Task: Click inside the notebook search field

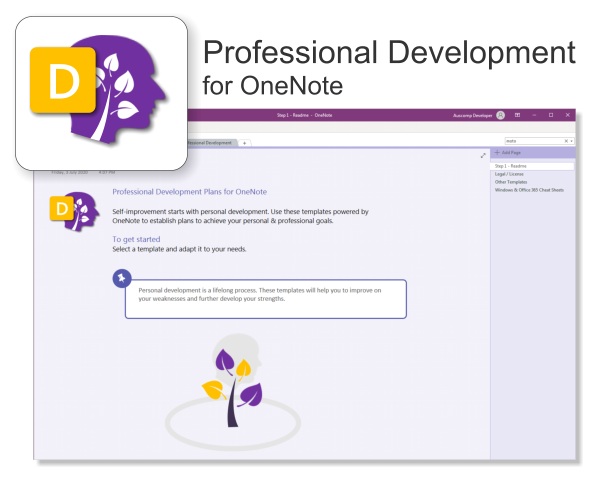Action: click(534, 141)
